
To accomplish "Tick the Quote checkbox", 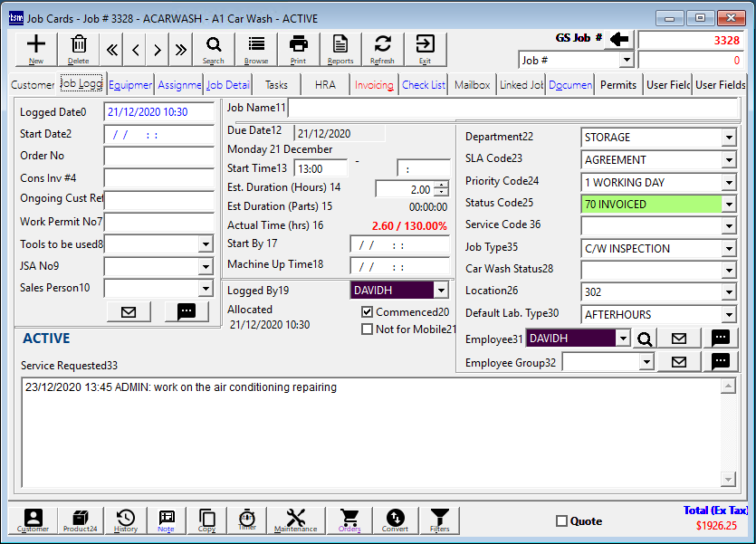I will click(561, 521).
